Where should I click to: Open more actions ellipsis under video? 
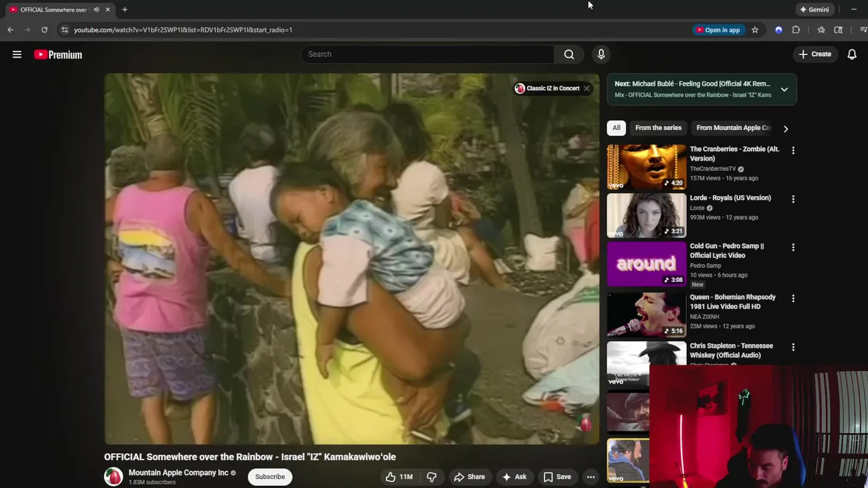591,476
